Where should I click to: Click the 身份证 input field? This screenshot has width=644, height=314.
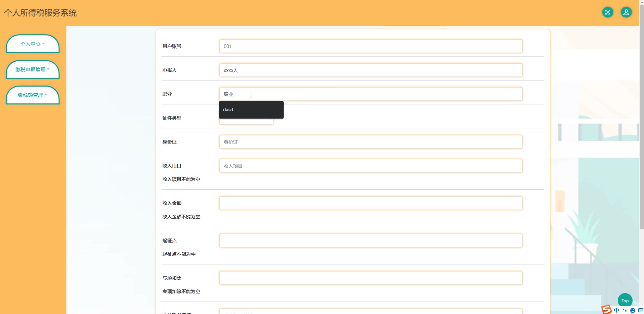pyautogui.click(x=370, y=142)
